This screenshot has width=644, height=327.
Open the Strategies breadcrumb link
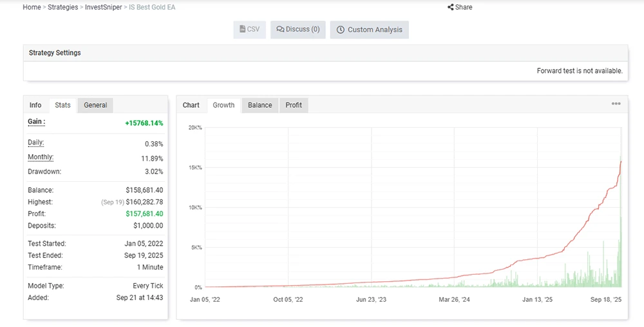pos(63,7)
